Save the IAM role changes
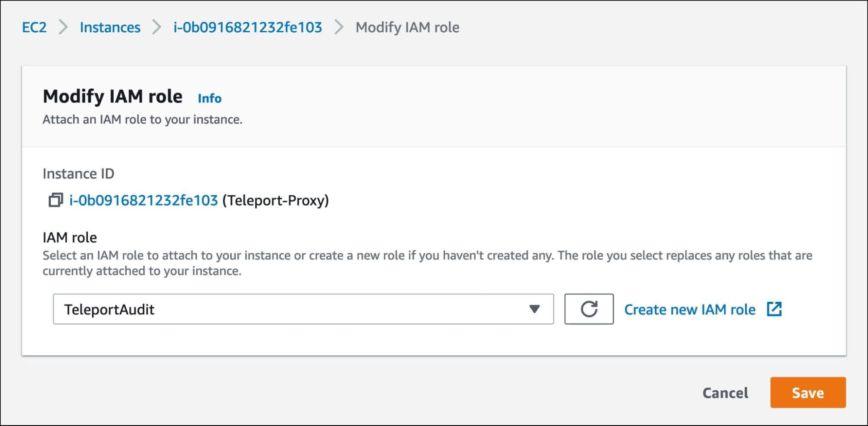This screenshot has width=868, height=426. click(808, 393)
